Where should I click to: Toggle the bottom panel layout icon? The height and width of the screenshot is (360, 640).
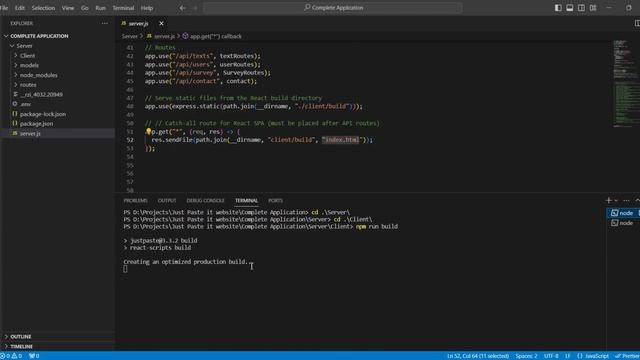(569, 8)
